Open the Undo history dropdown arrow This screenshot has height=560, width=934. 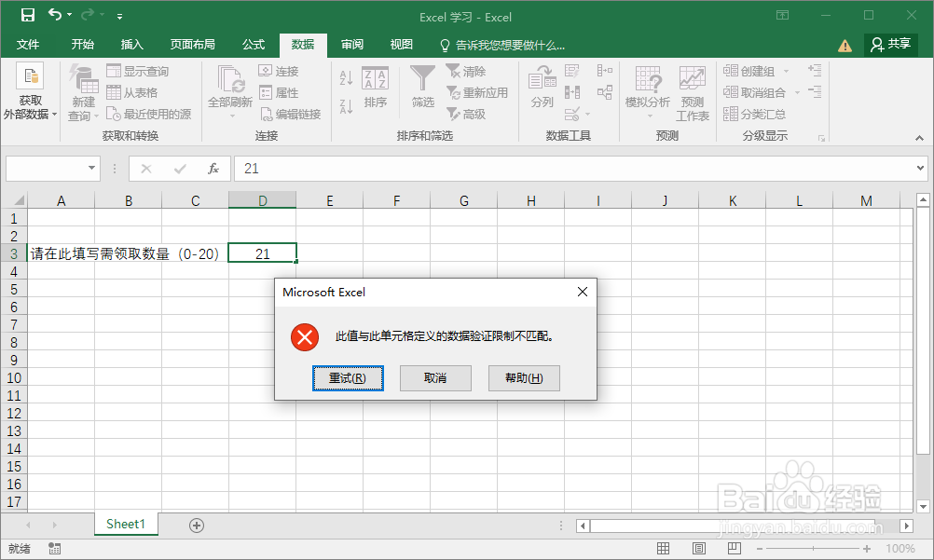click(x=70, y=15)
